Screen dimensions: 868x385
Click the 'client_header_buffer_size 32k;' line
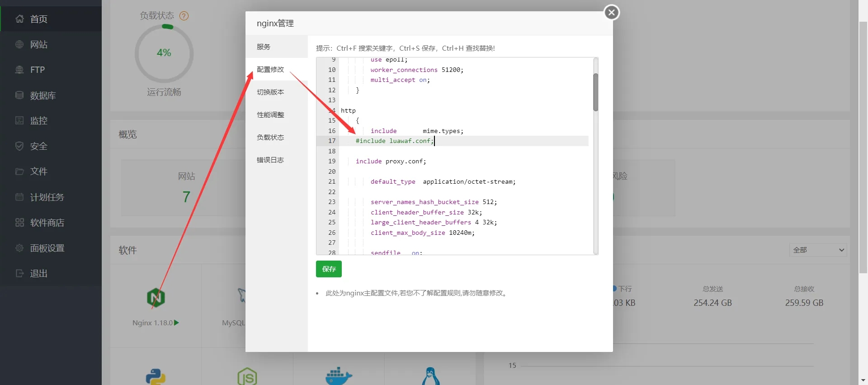click(426, 212)
